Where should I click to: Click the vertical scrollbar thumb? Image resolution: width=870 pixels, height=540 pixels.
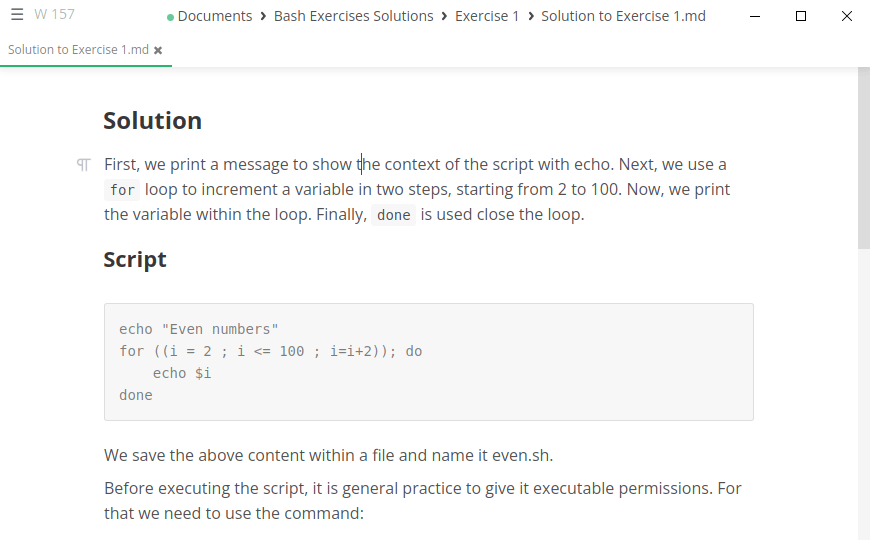point(863,160)
